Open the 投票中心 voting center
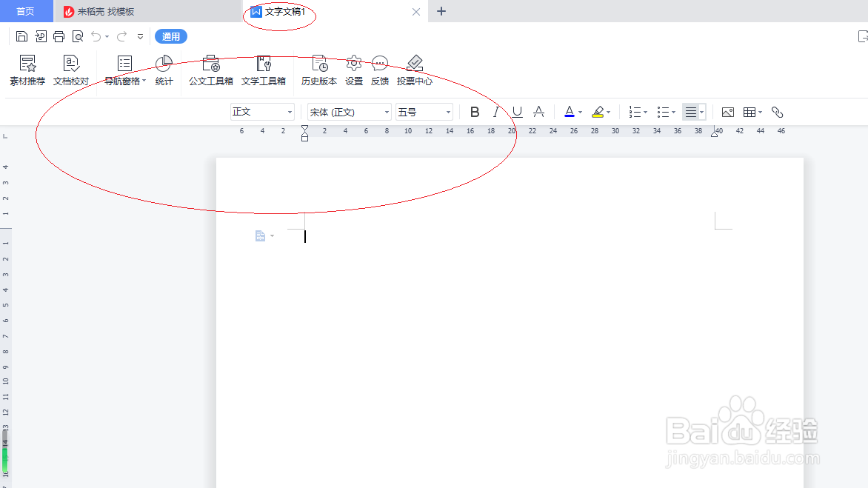This screenshot has height=488, width=868. point(415,70)
